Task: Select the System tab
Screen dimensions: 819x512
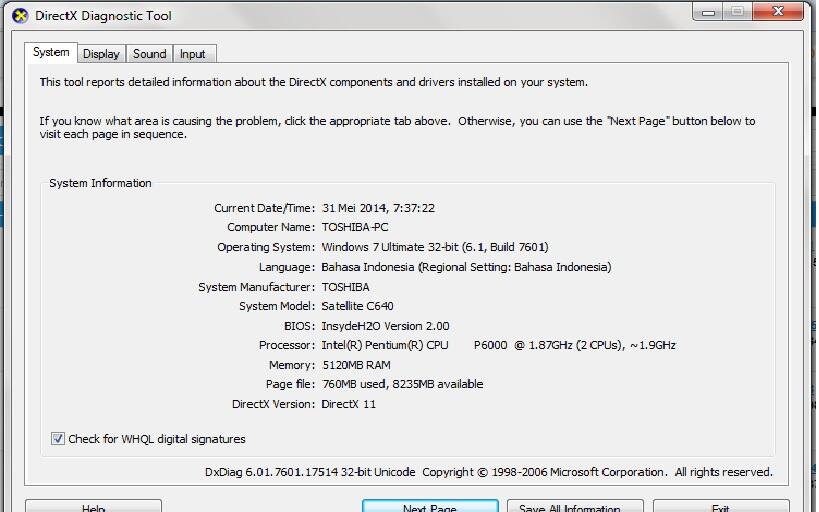Action: [51, 52]
